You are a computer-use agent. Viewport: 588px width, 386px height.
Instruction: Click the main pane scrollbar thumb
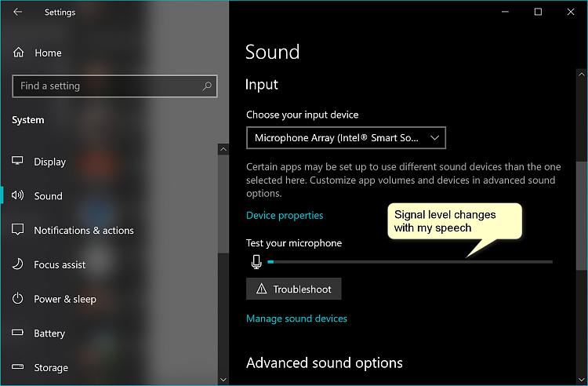pyautogui.click(x=582, y=215)
